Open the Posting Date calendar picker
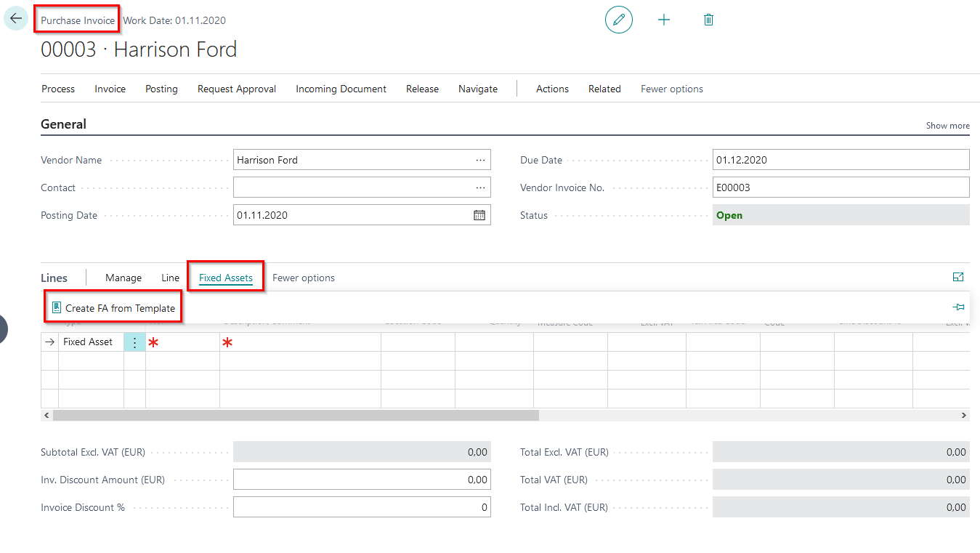The height and width of the screenshot is (553, 980). [x=479, y=215]
